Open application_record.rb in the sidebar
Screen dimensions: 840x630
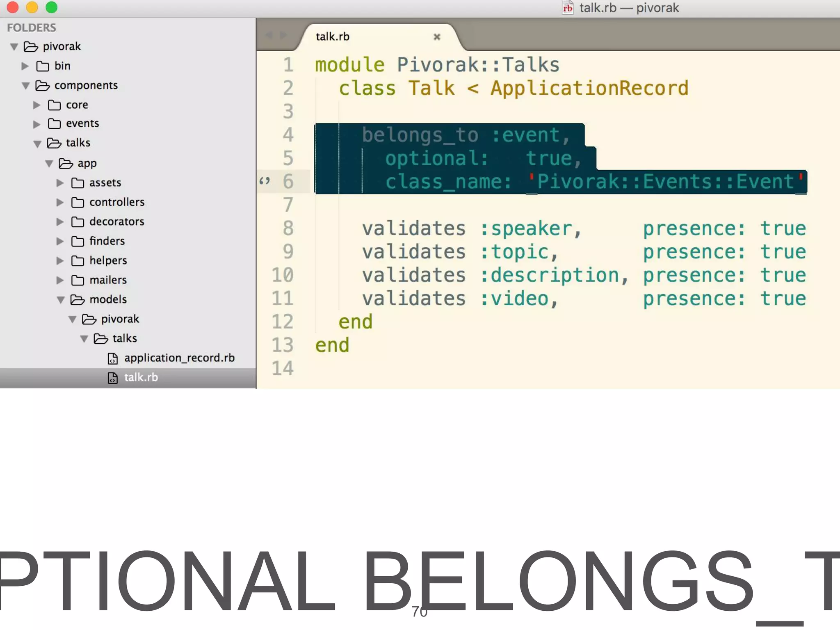[179, 358]
